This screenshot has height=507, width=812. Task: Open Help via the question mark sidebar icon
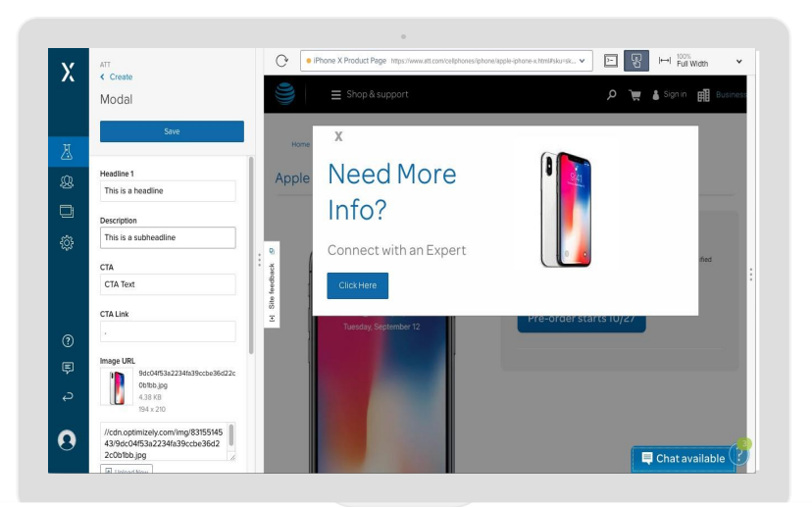click(67, 340)
